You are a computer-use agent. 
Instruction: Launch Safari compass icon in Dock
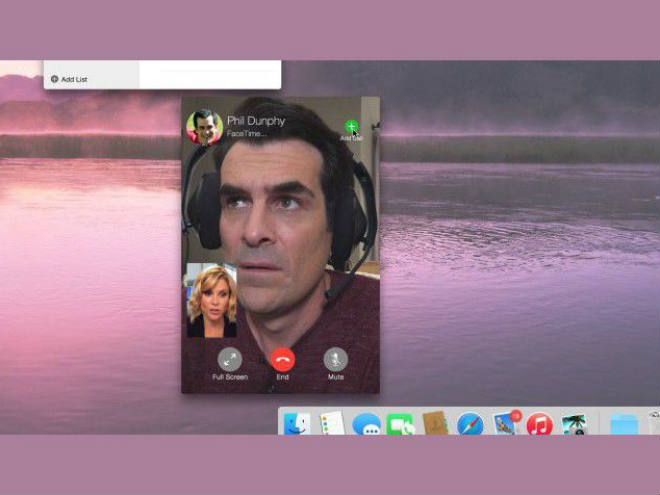pyautogui.click(x=470, y=425)
